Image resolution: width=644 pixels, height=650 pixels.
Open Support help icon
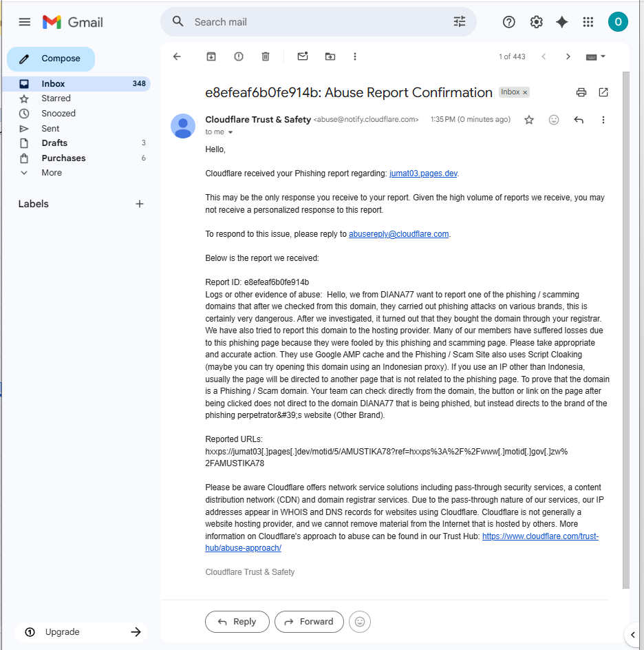tap(508, 22)
